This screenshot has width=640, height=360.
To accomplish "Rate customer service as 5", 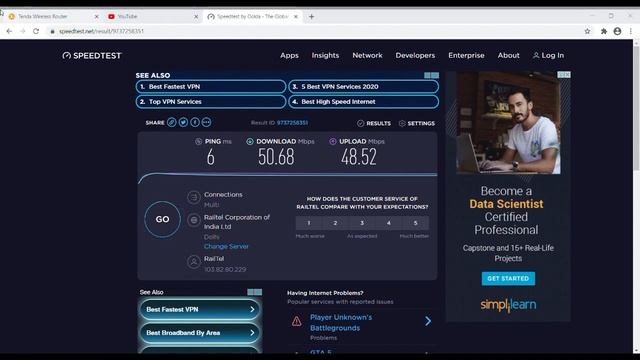I will pyautogui.click(x=416, y=223).
